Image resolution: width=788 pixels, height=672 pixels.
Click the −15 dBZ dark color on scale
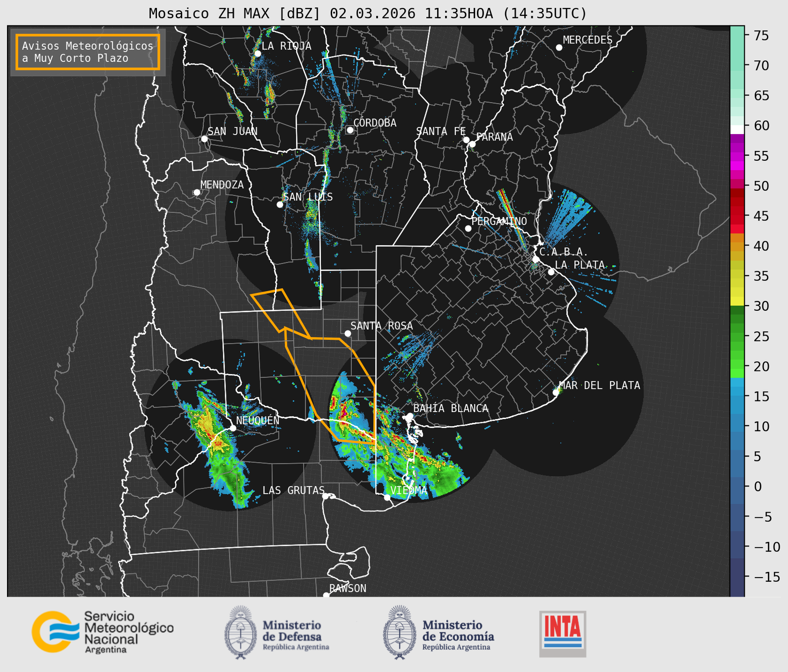[737, 577]
